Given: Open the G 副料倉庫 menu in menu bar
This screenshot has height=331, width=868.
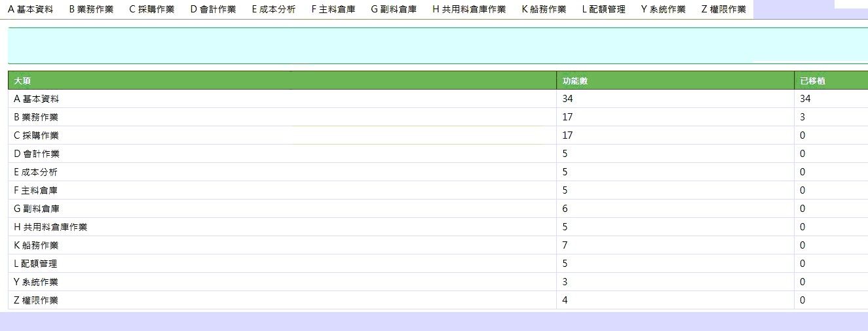Looking at the screenshot, I should pyautogui.click(x=393, y=9).
